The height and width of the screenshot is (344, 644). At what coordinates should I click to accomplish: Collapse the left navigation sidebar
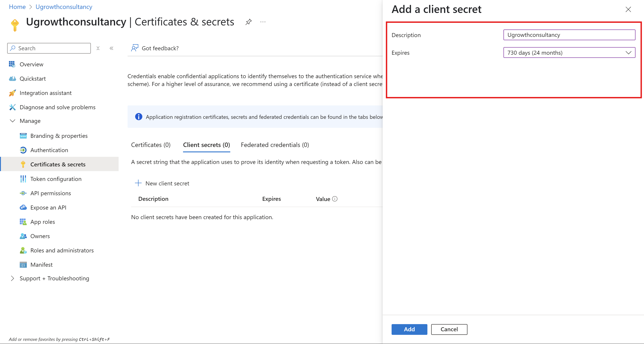[x=111, y=48]
